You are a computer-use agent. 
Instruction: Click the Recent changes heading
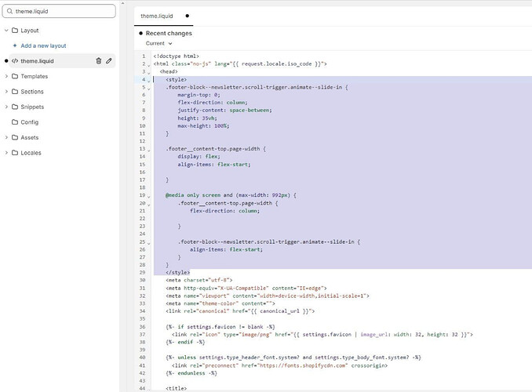[169, 33]
